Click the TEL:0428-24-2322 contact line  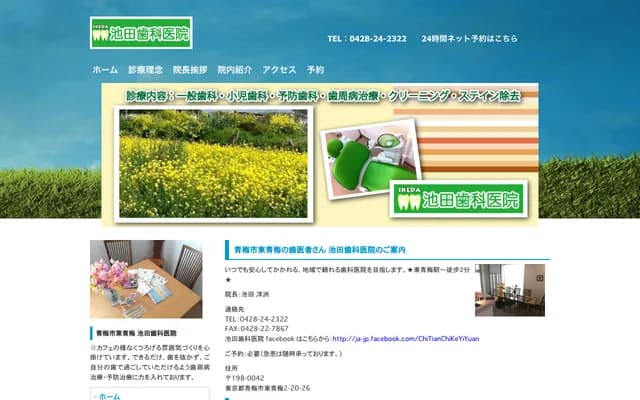[x=256, y=319]
